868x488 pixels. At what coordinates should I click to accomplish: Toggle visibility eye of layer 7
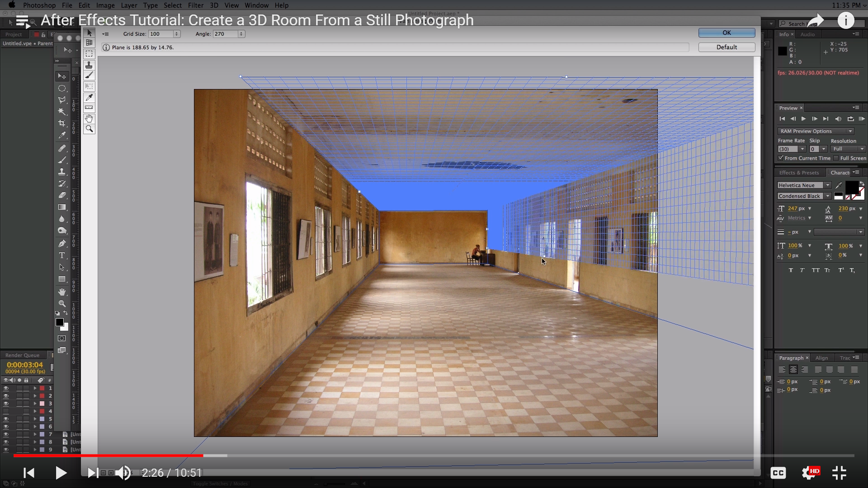(x=6, y=434)
